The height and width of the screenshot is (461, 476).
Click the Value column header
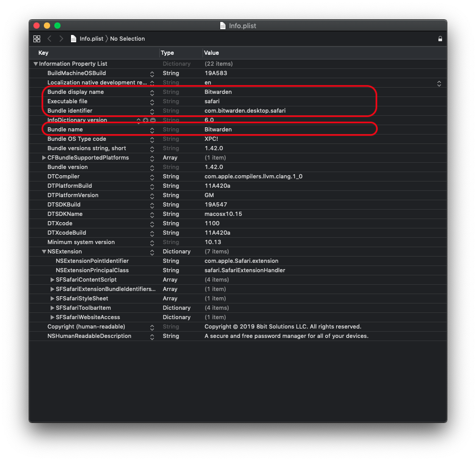click(x=211, y=53)
